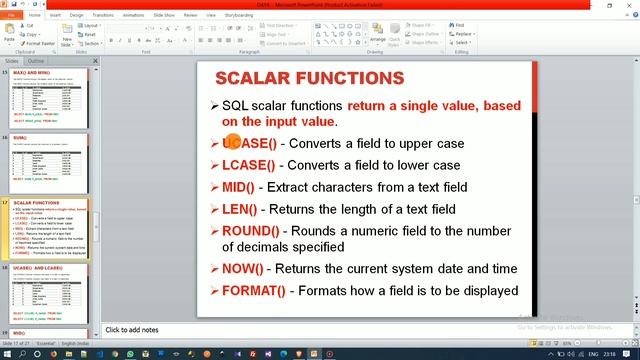Toggle Strikethrough formatting
The height and width of the screenshot is (360, 640).
click(148, 40)
